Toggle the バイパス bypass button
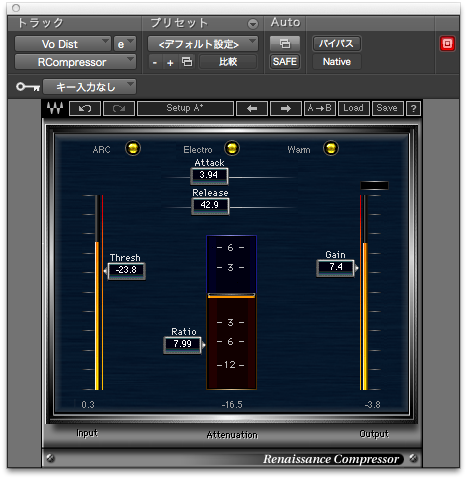This screenshot has width=467, height=479. 336,44
